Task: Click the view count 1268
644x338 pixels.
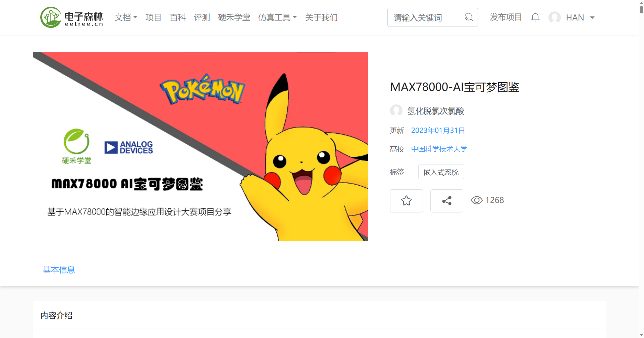Action: (x=494, y=200)
